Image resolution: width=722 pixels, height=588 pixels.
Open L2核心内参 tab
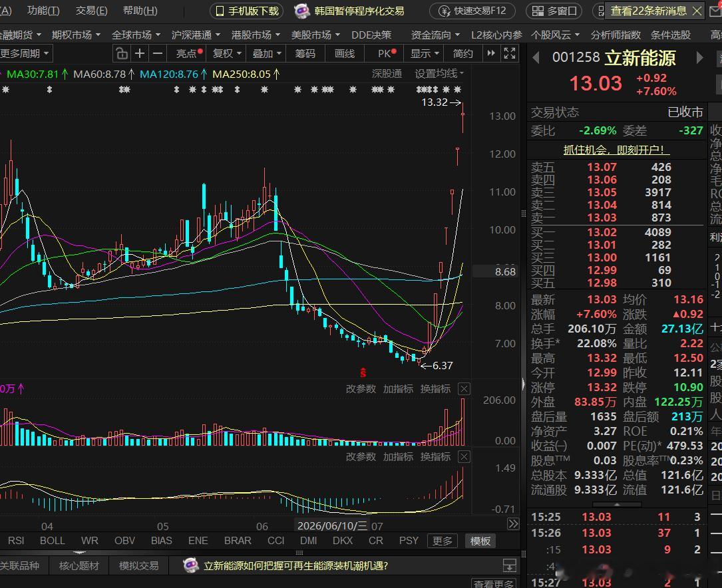point(496,35)
